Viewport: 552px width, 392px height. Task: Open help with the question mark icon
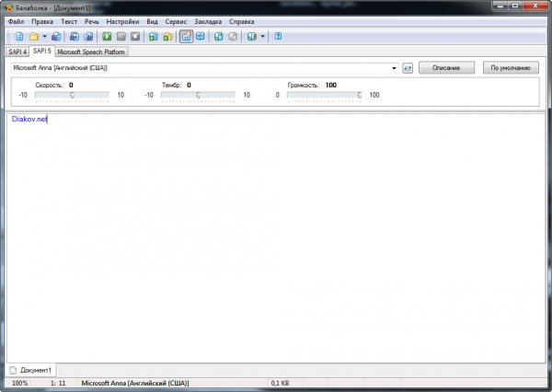pos(278,36)
